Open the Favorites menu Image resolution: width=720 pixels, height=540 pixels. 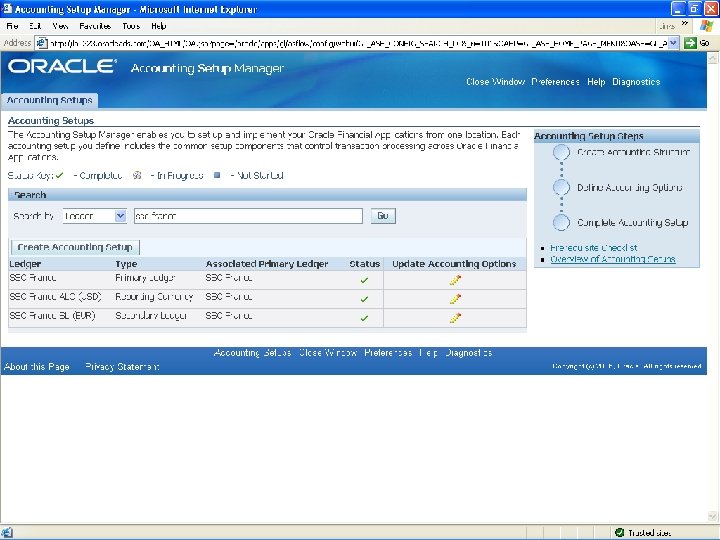click(95, 26)
